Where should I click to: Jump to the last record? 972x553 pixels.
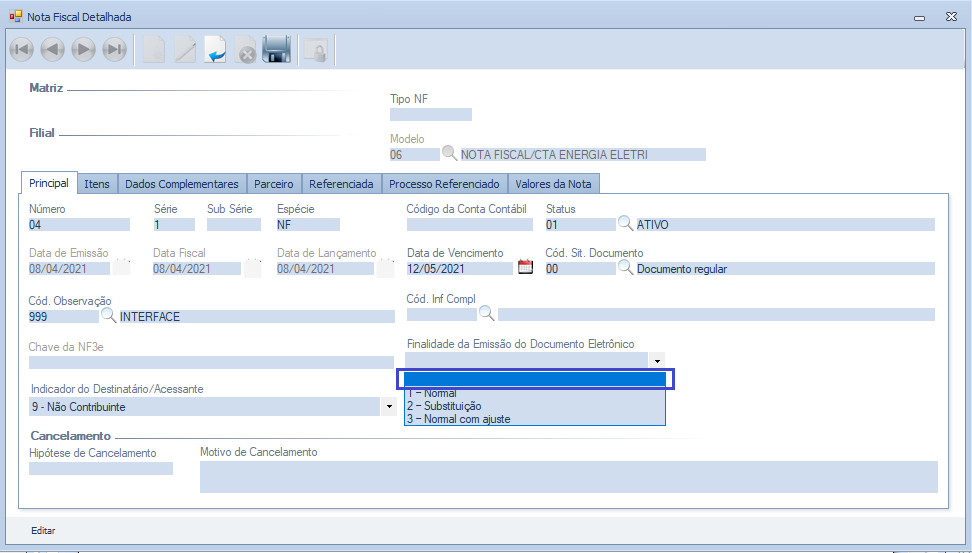pos(115,49)
